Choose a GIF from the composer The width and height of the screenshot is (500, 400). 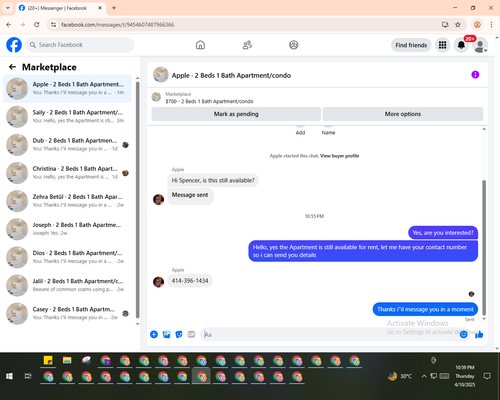coord(191,334)
